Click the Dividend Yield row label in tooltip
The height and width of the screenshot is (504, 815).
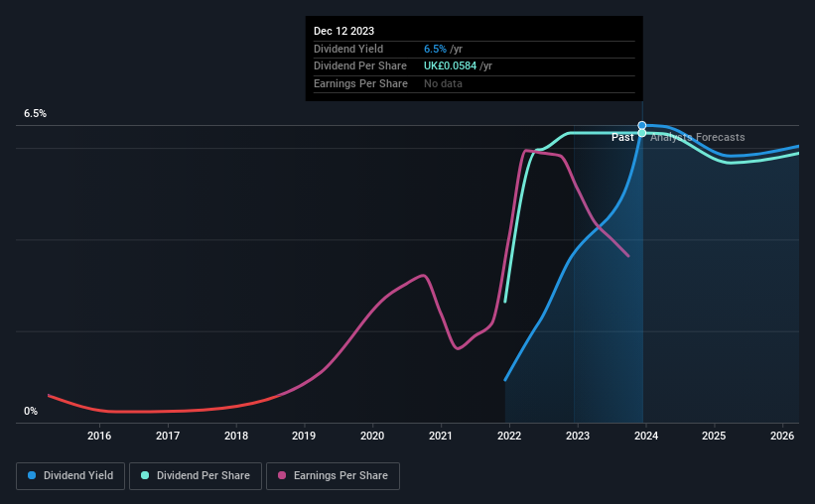pos(348,49)
